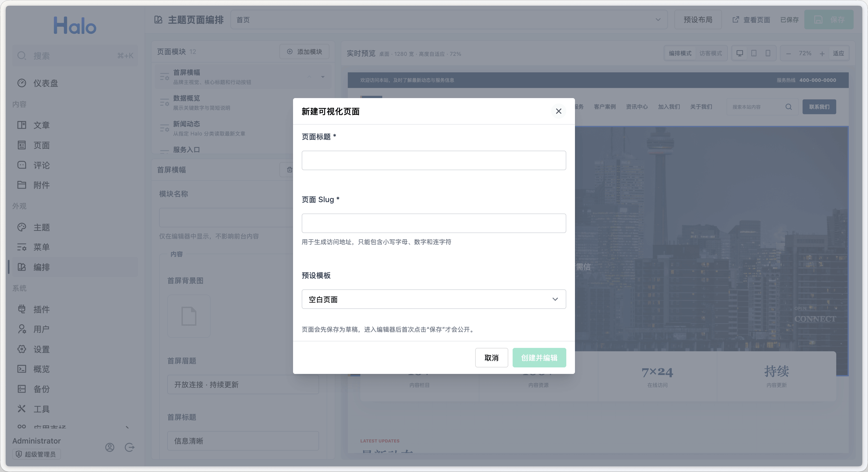This screenshot has width=868, height=472.
Task: Select mobile preview device icon
Action: 768,53
